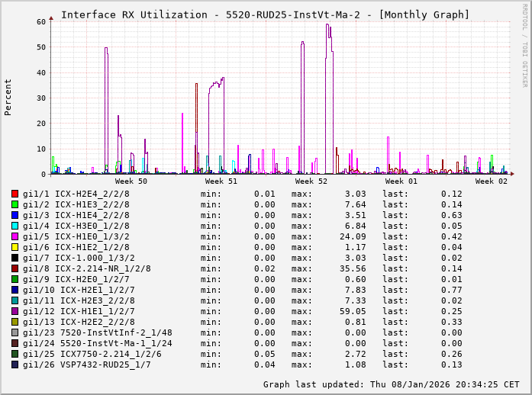The width and height of the screenshot is (532, 395).
Task: Click the dark red swatch for gi1/8
Action: [x=15, y=268]
